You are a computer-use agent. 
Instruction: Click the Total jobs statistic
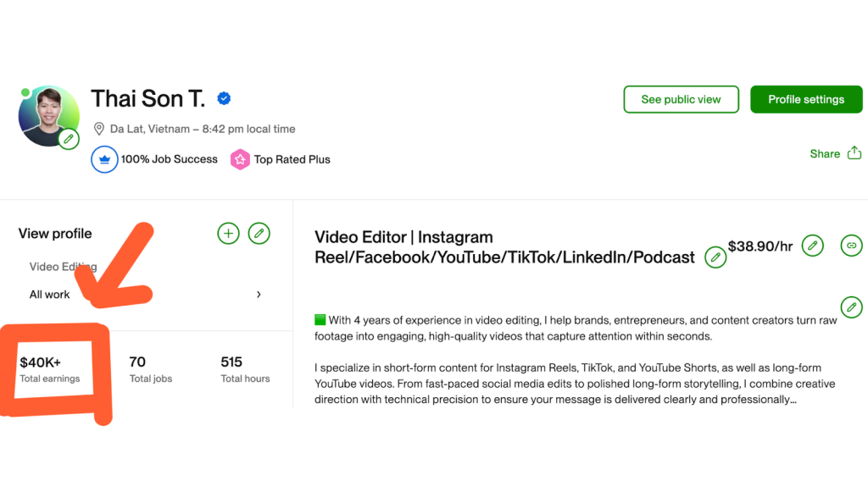click(x=152, y=369)
